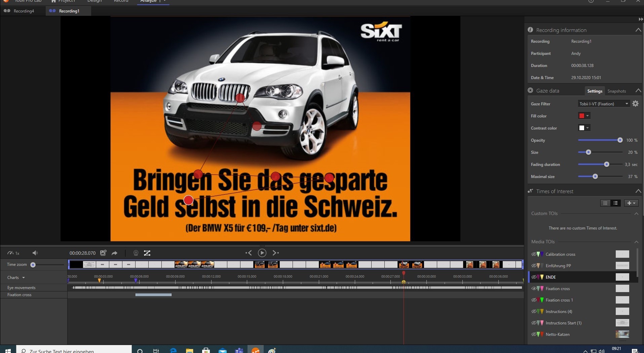
Task: Click gaze Size slider handle
Action: pyautogui.click(x=588, y=152)
